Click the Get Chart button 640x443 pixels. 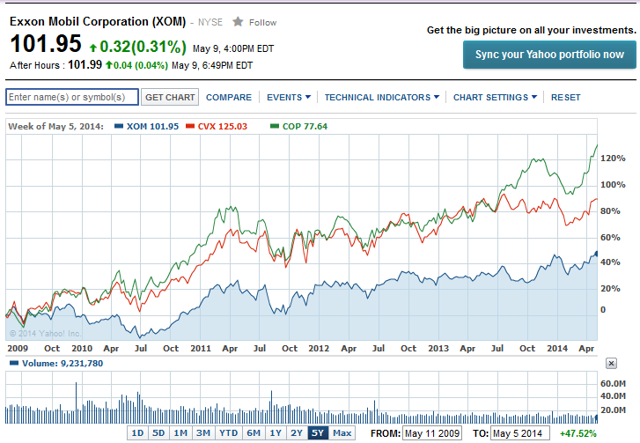[x=170, y=97]
